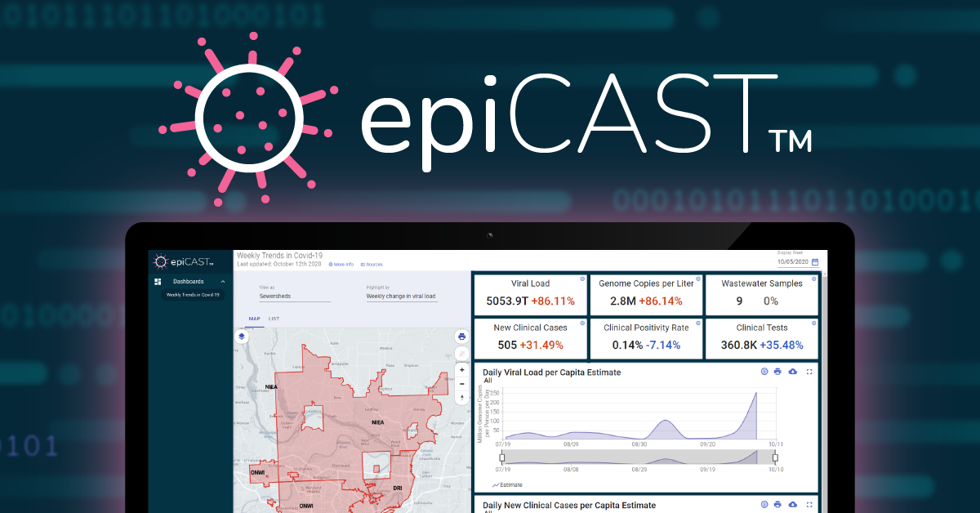
Task: Print the sewershed map
Action: tap(462, 336)
